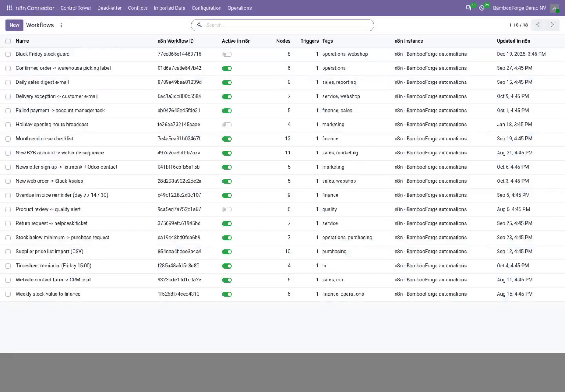Screen dimensions: 565x392
Task: Open the Workflows action menu dots
Action: [x=61, y=25]
